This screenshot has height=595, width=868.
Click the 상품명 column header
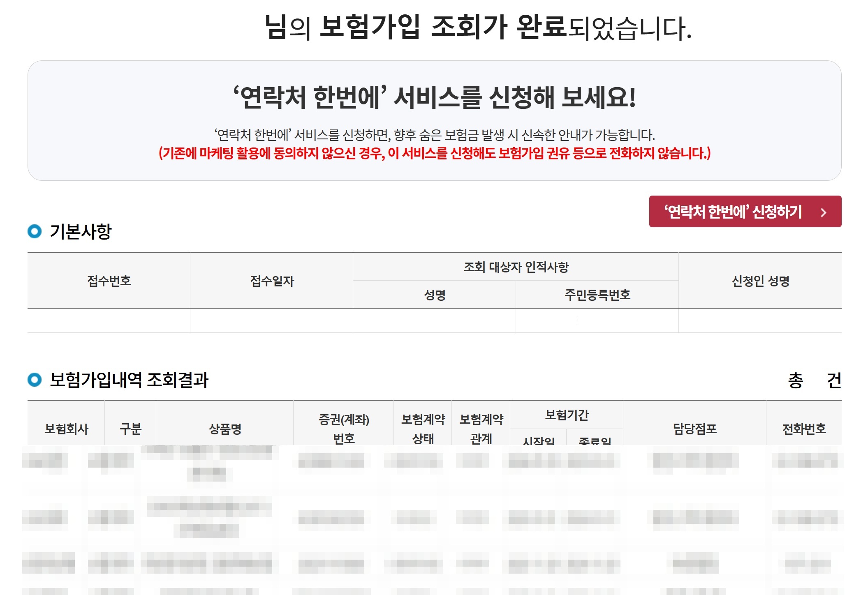(x=225, y=429)
